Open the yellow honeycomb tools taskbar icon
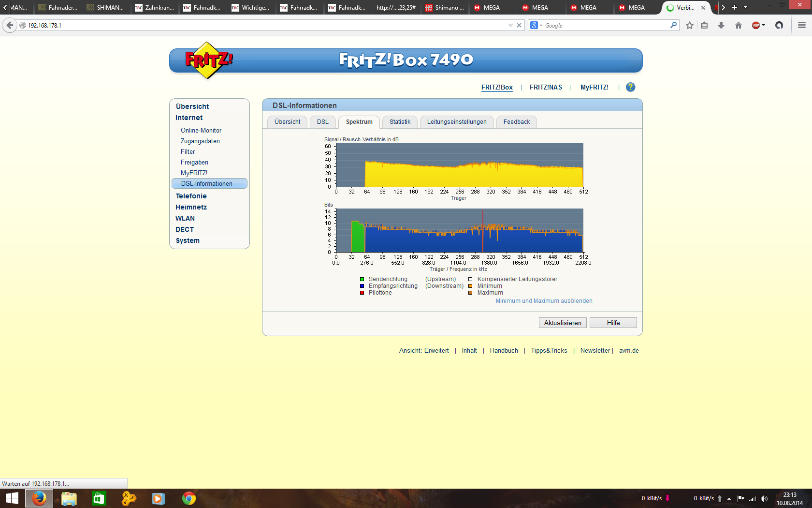Image resolution: width=812 pixels, height=508 pixels. [129, 498]
